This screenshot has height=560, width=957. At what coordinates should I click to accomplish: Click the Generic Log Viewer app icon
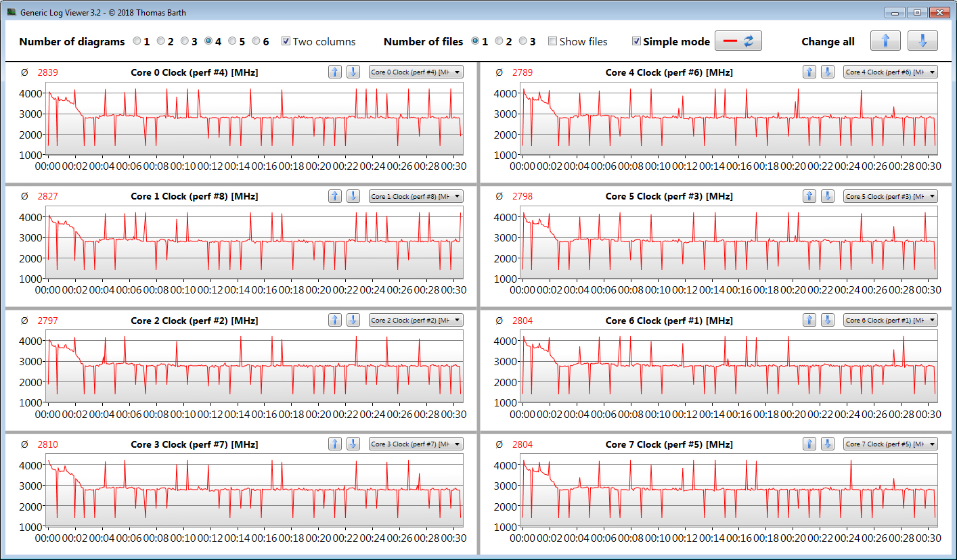12,12
